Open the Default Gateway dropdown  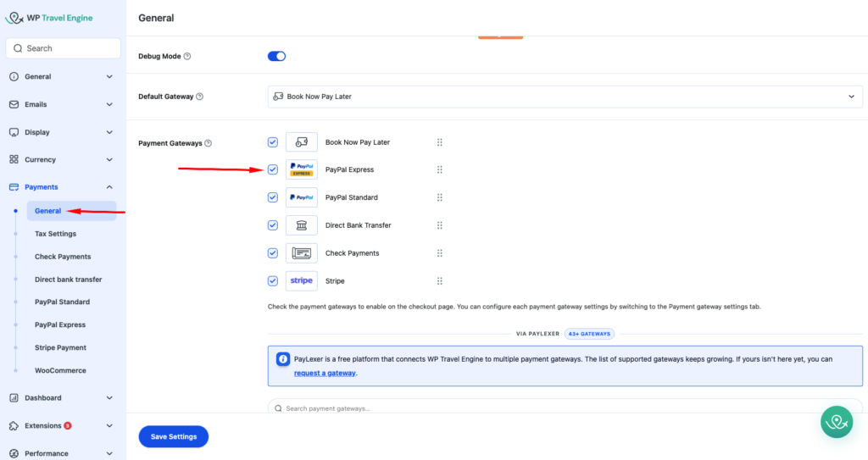tap(565, 97)
